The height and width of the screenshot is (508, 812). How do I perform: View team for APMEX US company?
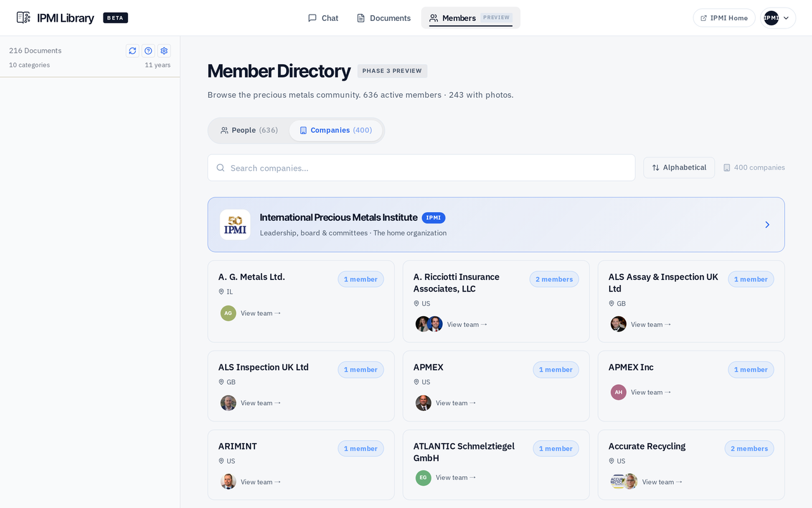pyautogui.click(x=455, y=403)
